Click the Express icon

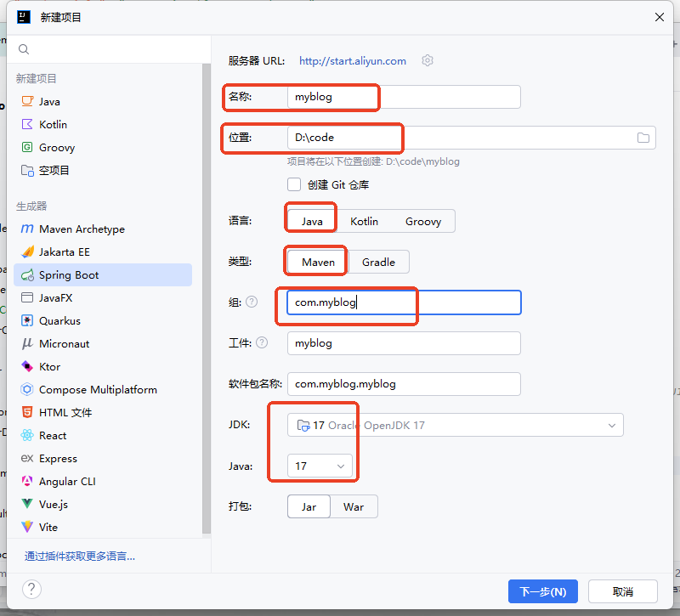[27, 458]
